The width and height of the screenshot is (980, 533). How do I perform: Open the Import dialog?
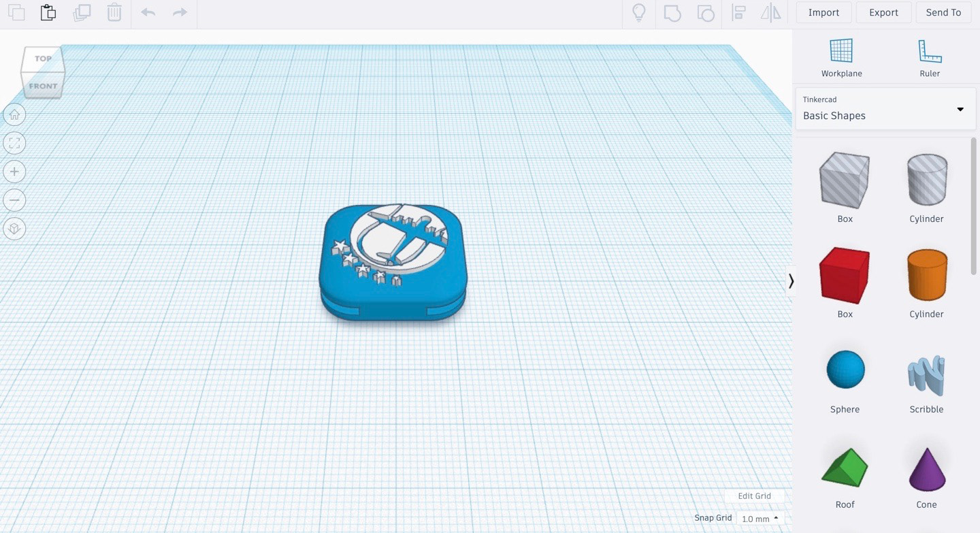pyautogui.click(x=823, y=12)
